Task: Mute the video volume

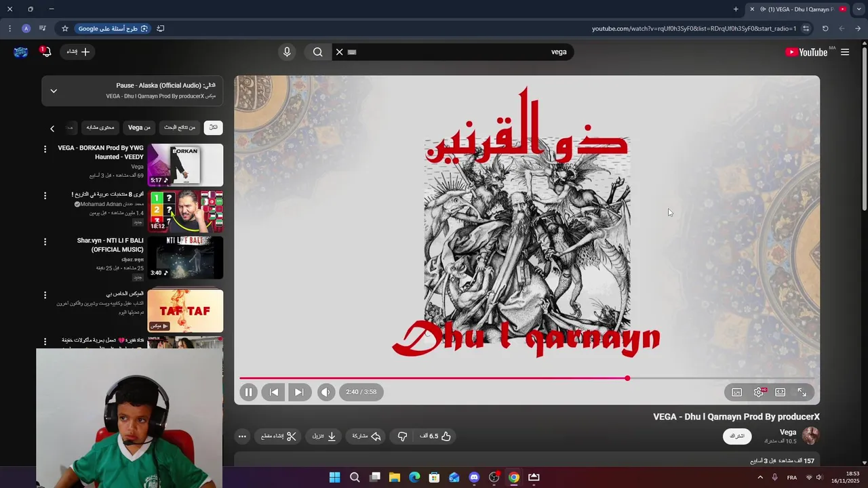Action: point(326,392)
